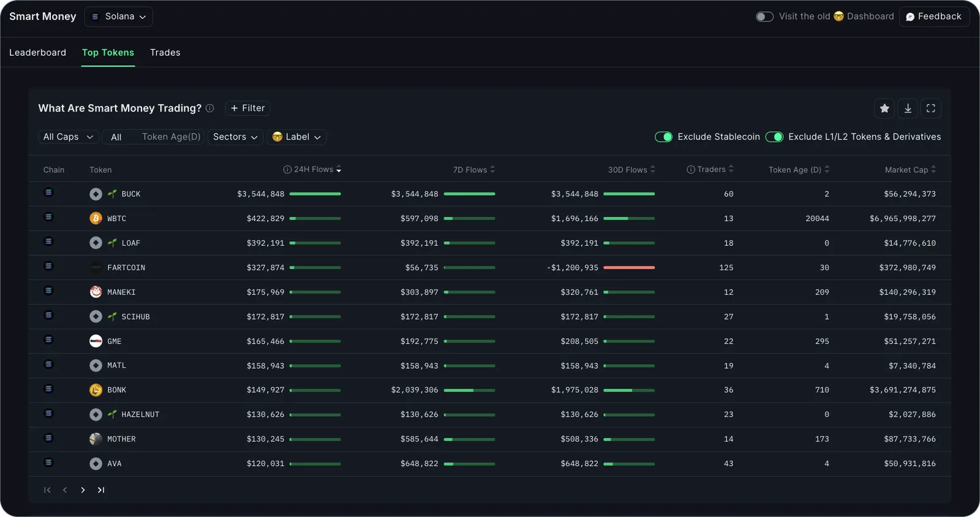Download the table data
The image size is (980, 517).
pyautogui.click(x=908, y=108)
